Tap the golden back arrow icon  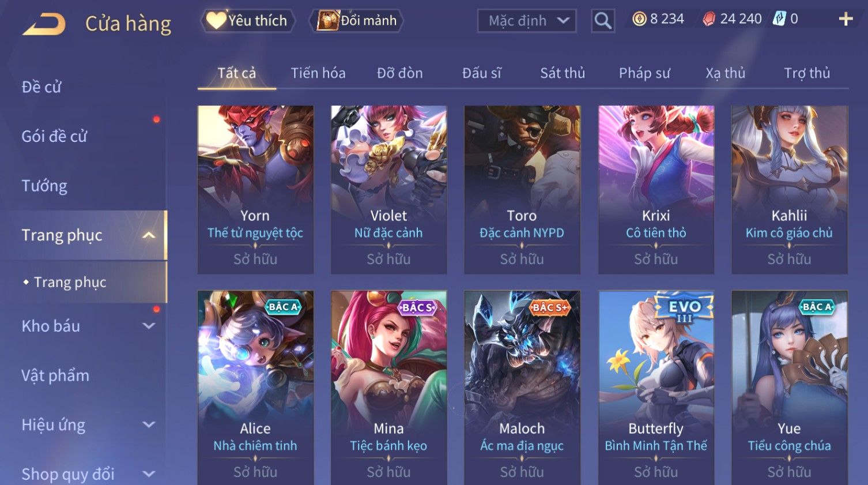[x=44, y=24]
